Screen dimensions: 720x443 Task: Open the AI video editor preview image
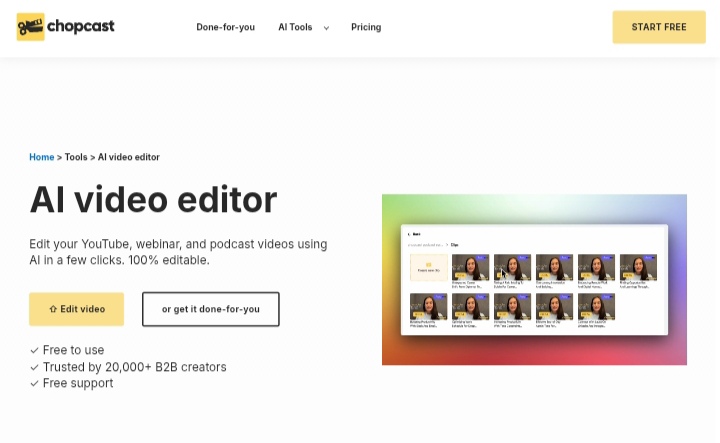[x=534, y=280]
